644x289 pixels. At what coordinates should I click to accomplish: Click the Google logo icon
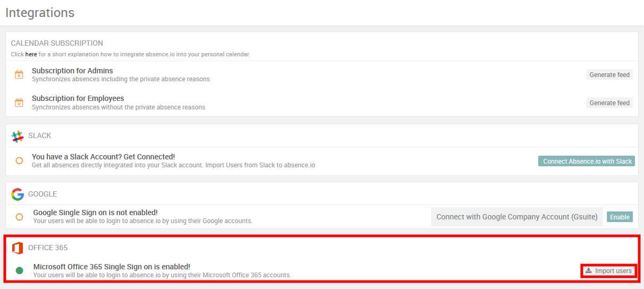pos(18,194)
